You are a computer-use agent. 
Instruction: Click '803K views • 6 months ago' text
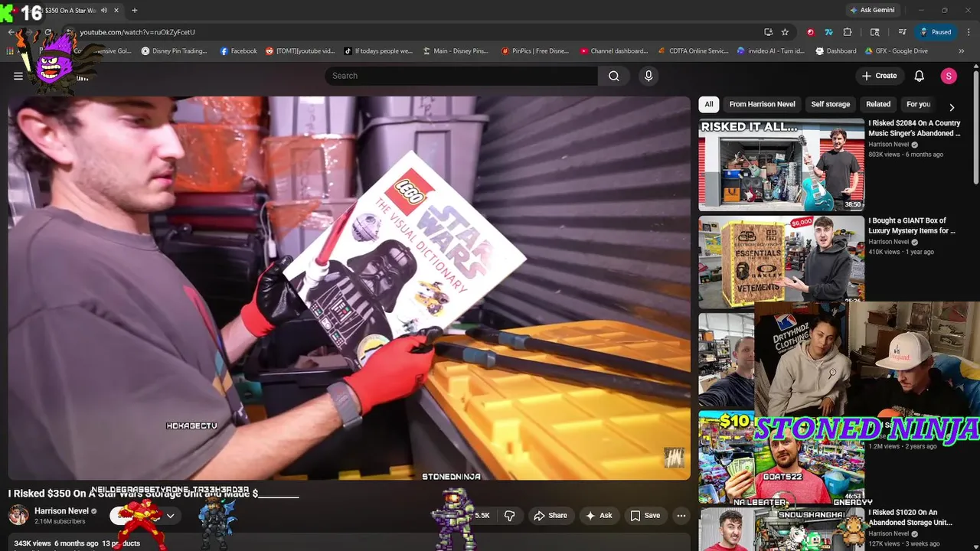[906, 155]
